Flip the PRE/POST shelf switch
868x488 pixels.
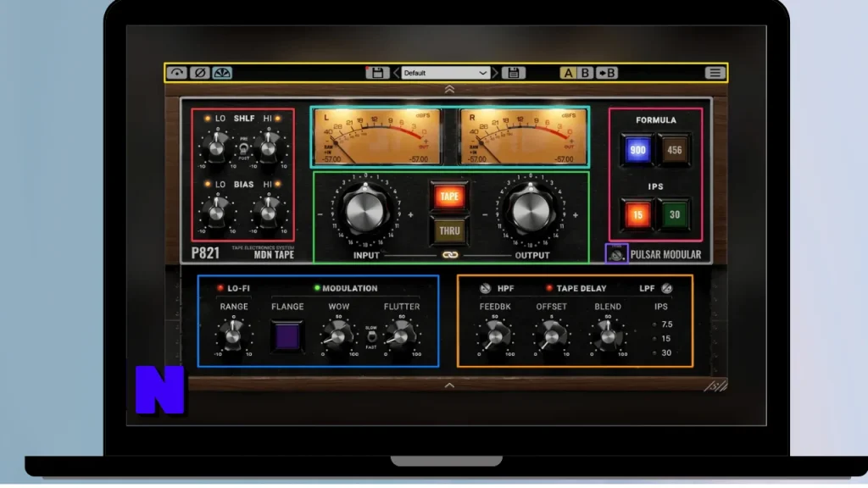point(243,148)
